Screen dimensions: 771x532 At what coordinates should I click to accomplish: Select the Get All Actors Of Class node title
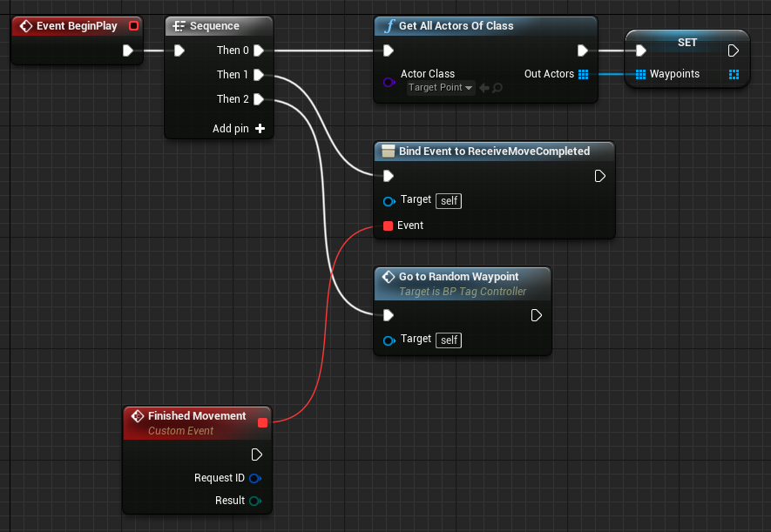(x=456, y=26)
